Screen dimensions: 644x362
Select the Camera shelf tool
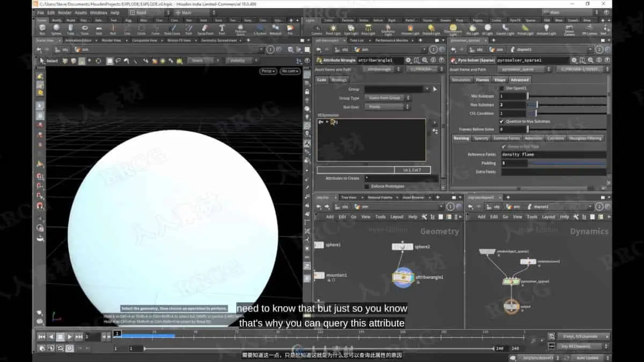(x=317, y=29)
